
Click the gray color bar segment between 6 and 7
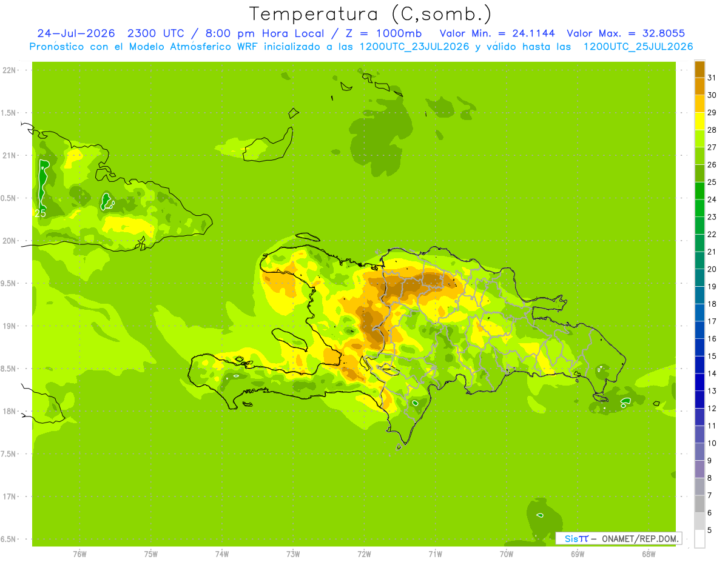tap(699, 504)
